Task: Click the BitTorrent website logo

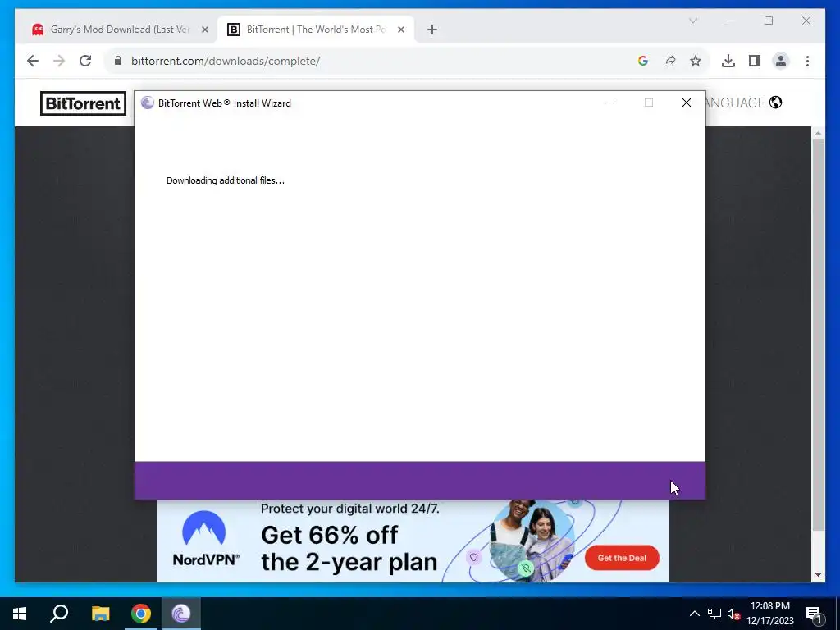Action: 83,103
